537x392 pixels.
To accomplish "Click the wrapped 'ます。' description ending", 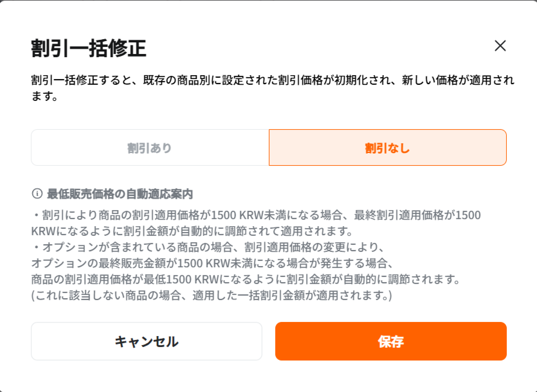I will click(x=44, y=96).
